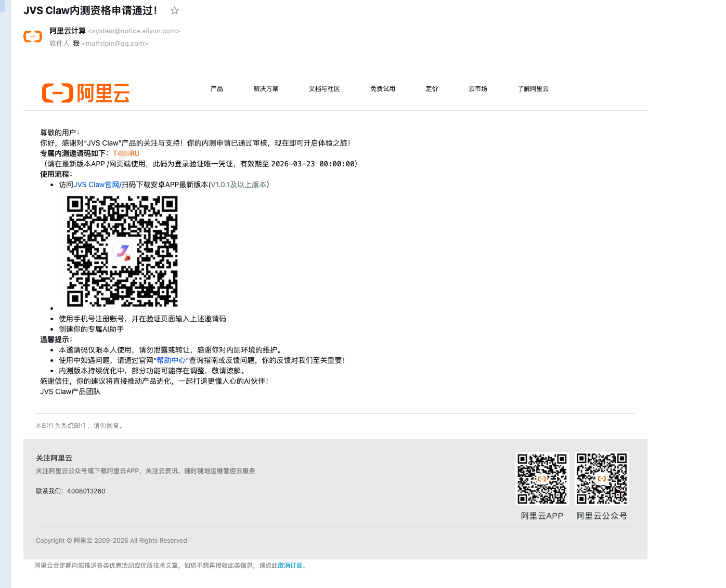Click the orange Alibaba Cloud sender avatar
Image resolution: width=726 pixels, height=588 pixels.
click(x=32, y=36)
